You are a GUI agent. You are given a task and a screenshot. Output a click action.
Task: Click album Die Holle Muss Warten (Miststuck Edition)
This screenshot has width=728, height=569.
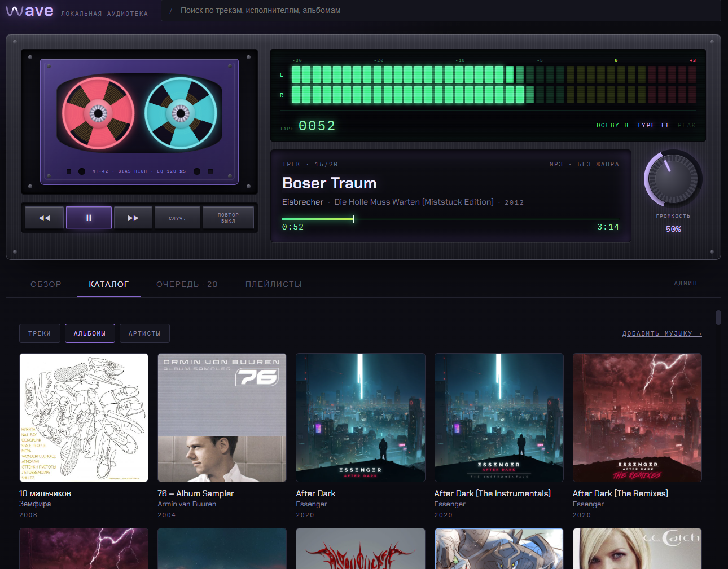point(414,202)
